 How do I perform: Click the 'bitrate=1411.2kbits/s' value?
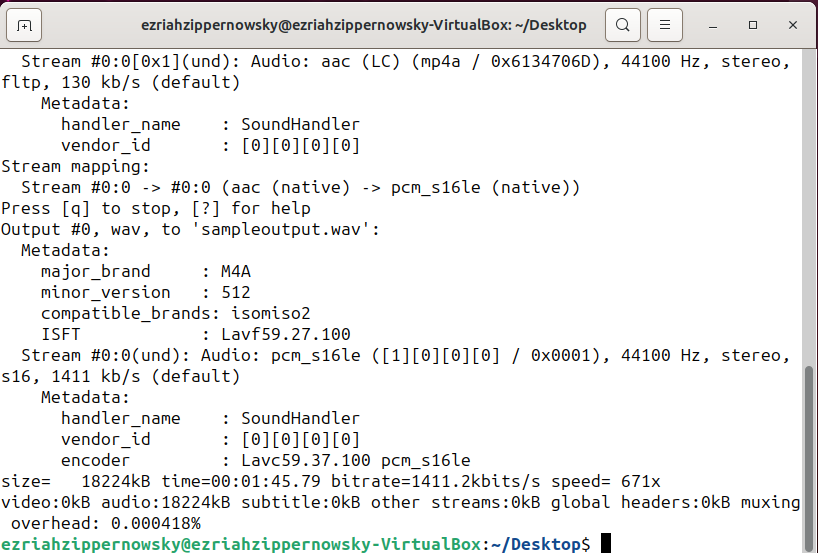coord(436,481)
